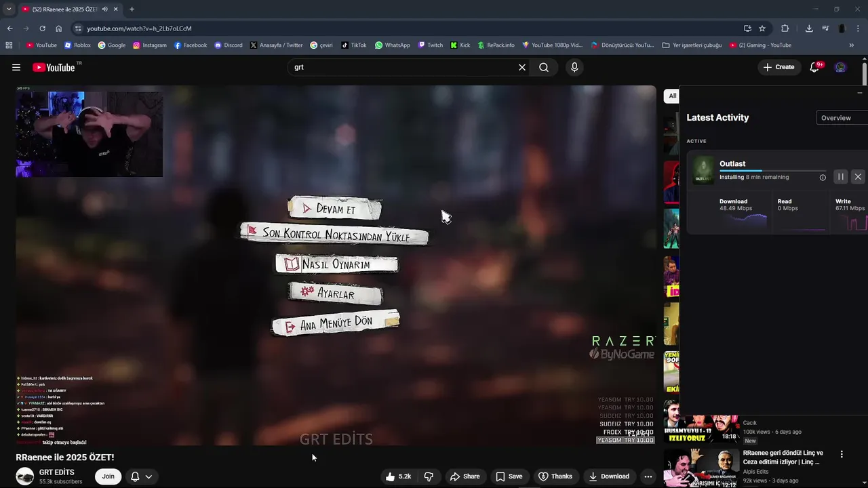Start voice search with the microphone

point(574,67)
